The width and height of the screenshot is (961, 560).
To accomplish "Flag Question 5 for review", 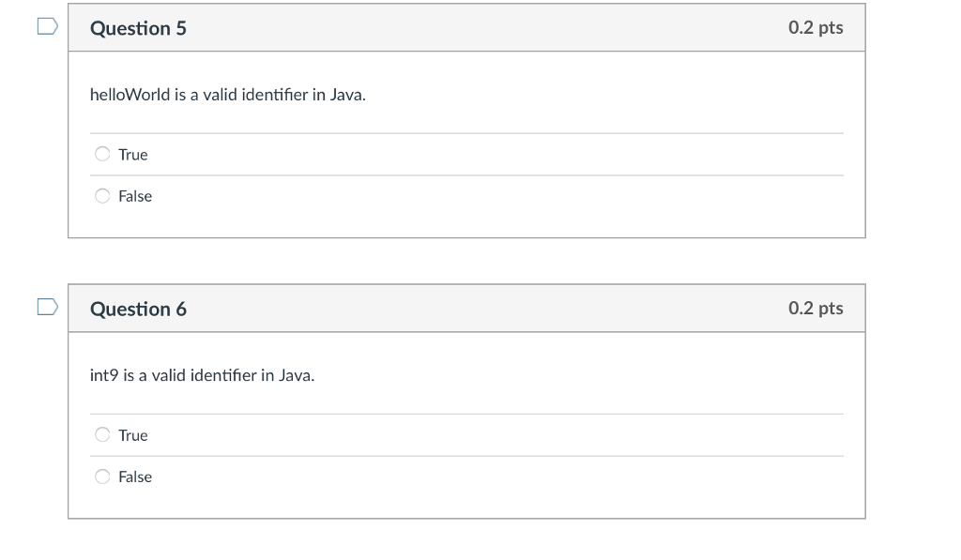I will (47, 26).
